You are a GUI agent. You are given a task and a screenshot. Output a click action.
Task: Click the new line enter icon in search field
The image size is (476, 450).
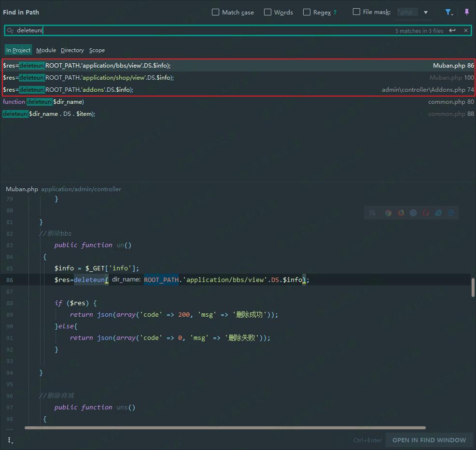452,30
